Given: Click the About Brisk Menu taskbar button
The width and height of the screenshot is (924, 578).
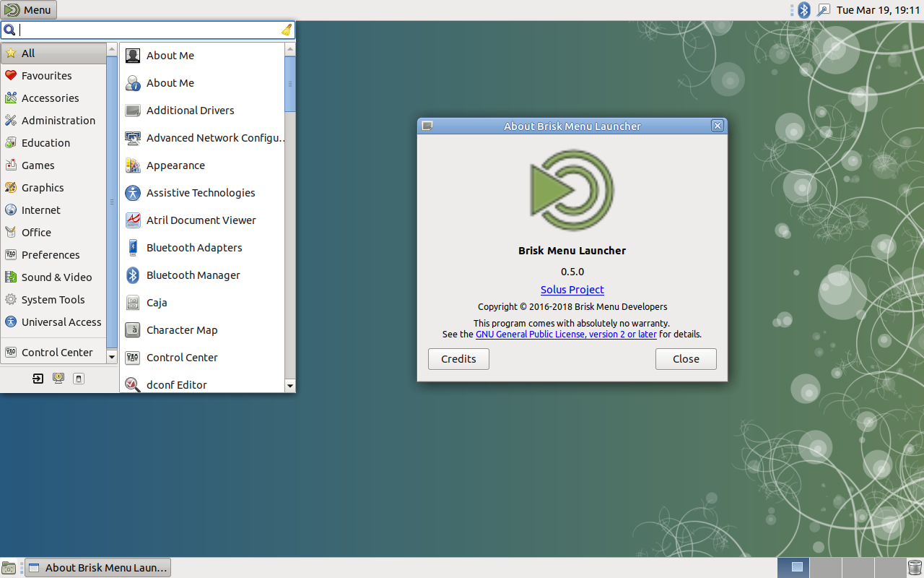Looking at the screenshot, I should click(x=98, y=568).
